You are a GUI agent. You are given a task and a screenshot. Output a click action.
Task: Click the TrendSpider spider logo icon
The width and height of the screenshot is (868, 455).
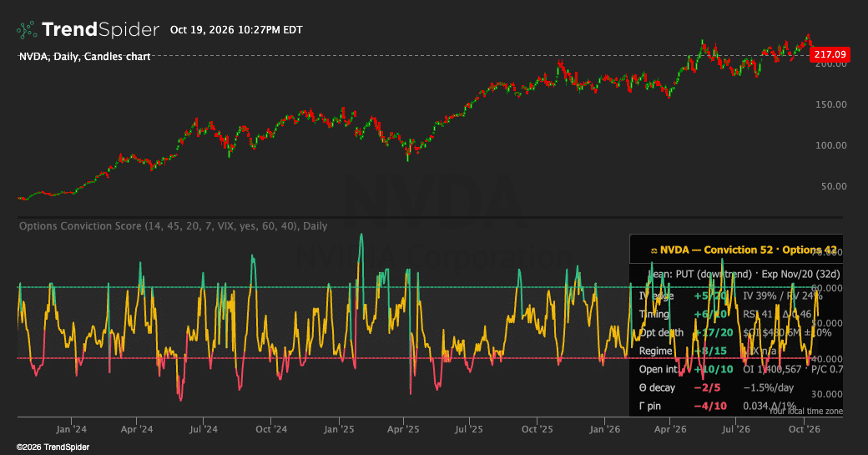click(27, 30)
